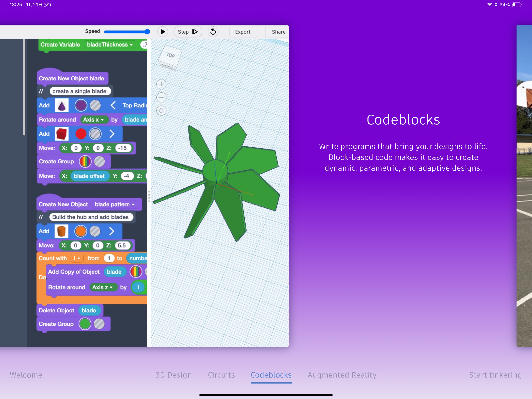
Task: Click the purple paraboloid shape icon
Action: click(x=62, y=105)
